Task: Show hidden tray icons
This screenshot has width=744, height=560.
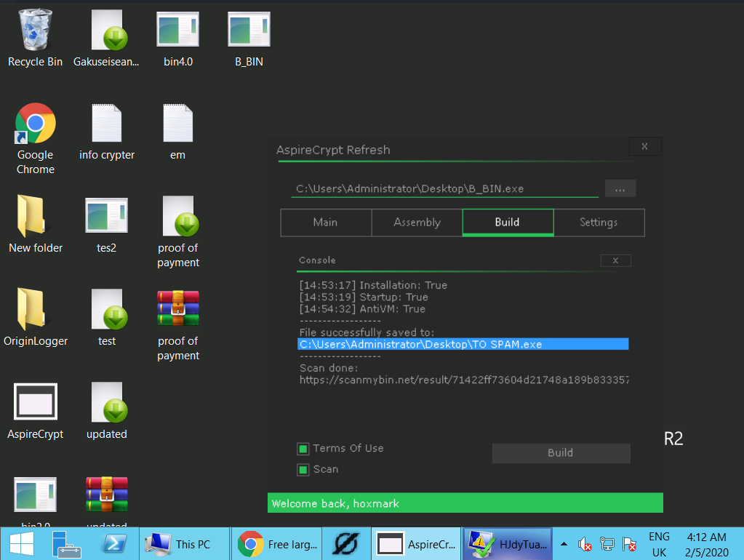Action: tap(564, 544)
